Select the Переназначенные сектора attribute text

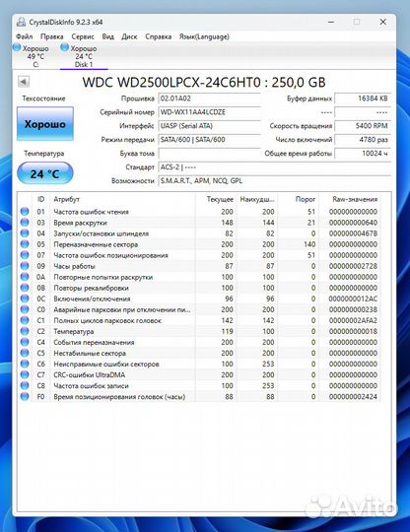(x=96, y=244)
